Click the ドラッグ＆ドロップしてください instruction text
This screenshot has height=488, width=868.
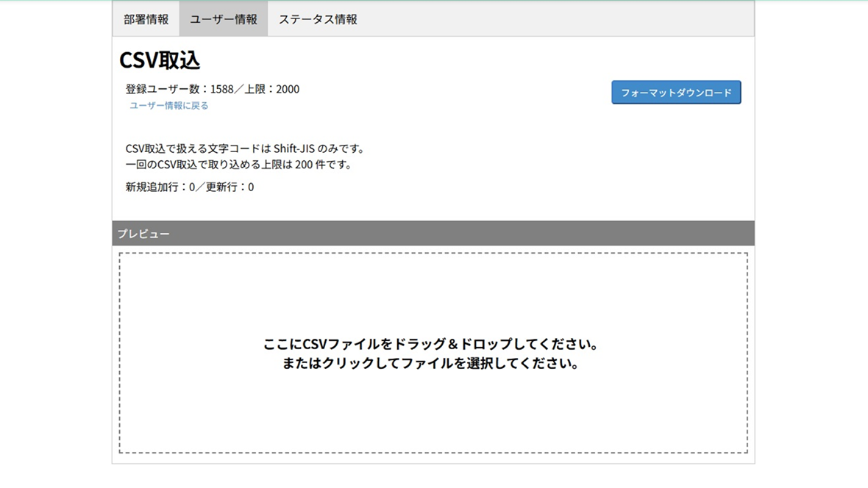[432, 344]
